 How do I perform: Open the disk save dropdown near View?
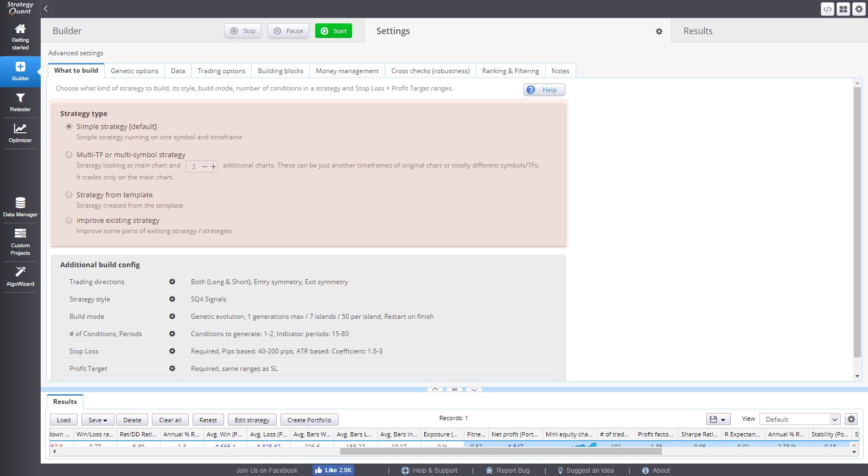[718, 419]
